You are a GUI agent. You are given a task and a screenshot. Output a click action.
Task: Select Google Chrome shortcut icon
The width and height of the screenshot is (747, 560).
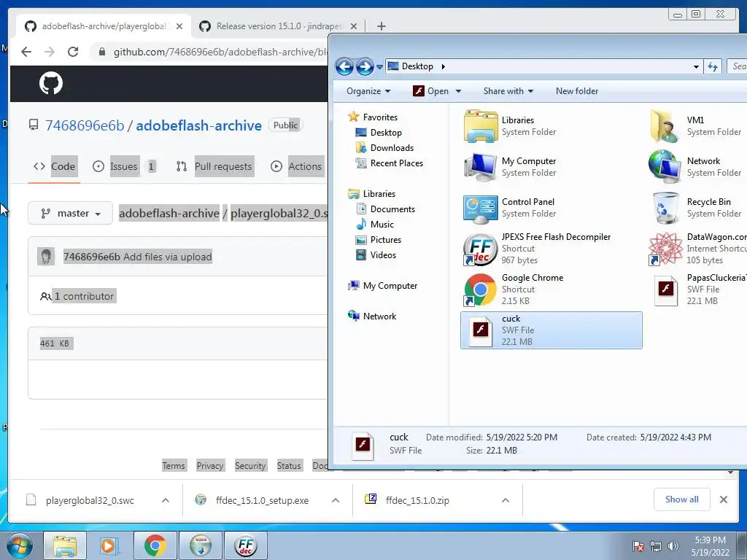pyautogui.click(x=481, y=289)
